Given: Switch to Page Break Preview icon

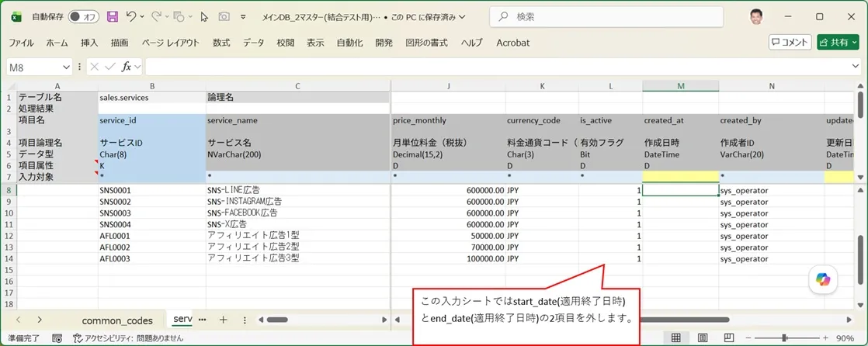Looking at the screenshot, I should coord(729,337).
